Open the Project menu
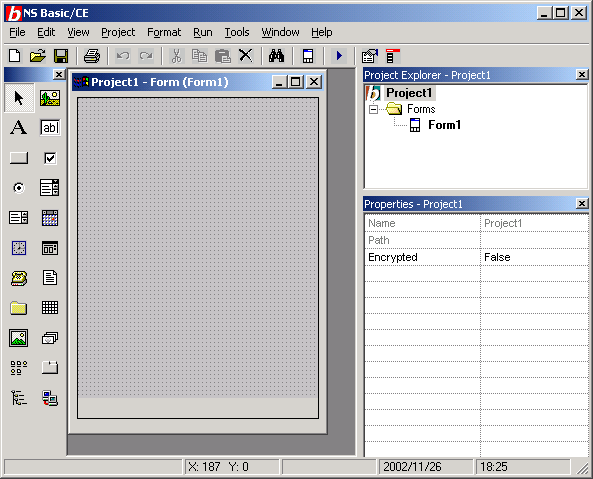The width and height of the screenshot is (593, 479). [x=118, y=33]
